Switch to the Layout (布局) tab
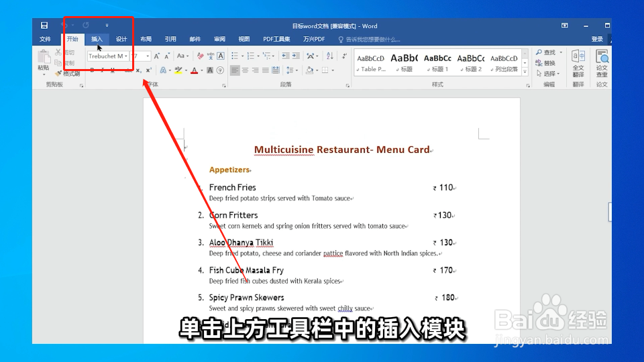644x362 pixels. click(146, 39)
